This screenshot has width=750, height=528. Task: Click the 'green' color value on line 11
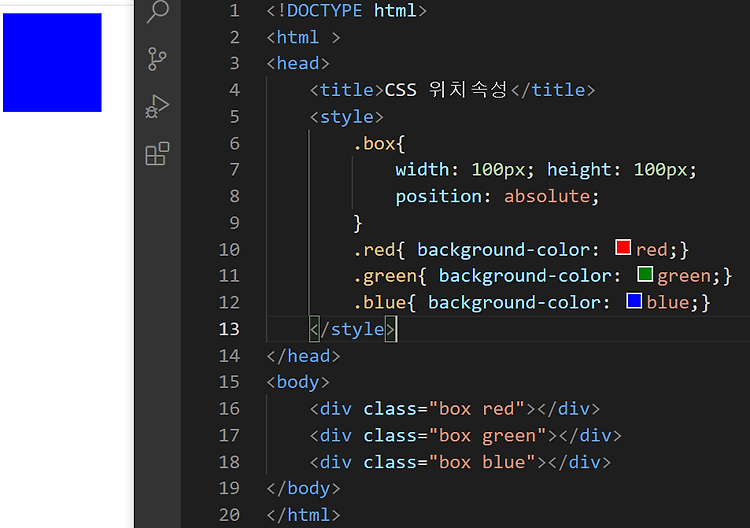pos(684,276)
